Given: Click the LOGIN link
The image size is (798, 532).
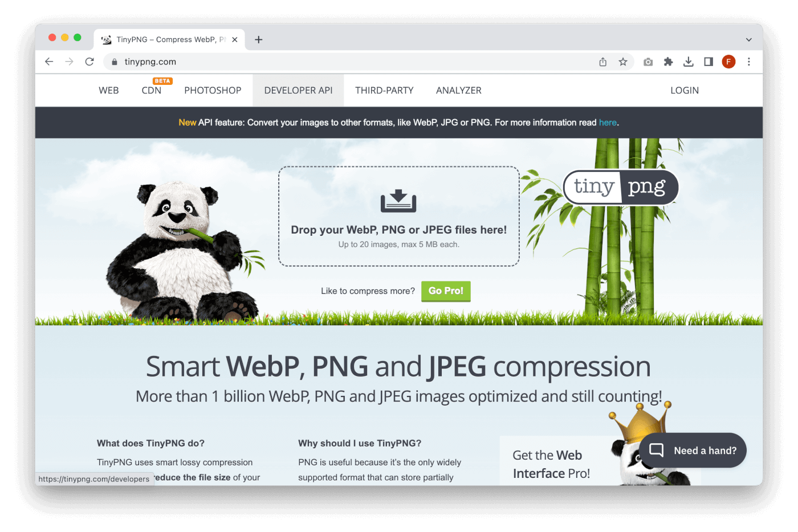Looking at the screenshot, I should pos(685,91).
